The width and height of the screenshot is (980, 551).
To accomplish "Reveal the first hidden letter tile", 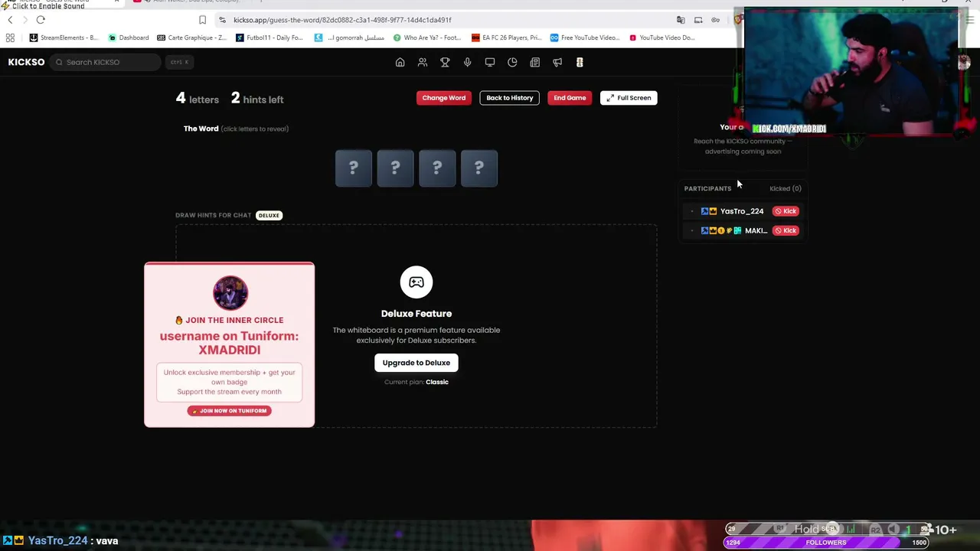I will pos(354,168).
